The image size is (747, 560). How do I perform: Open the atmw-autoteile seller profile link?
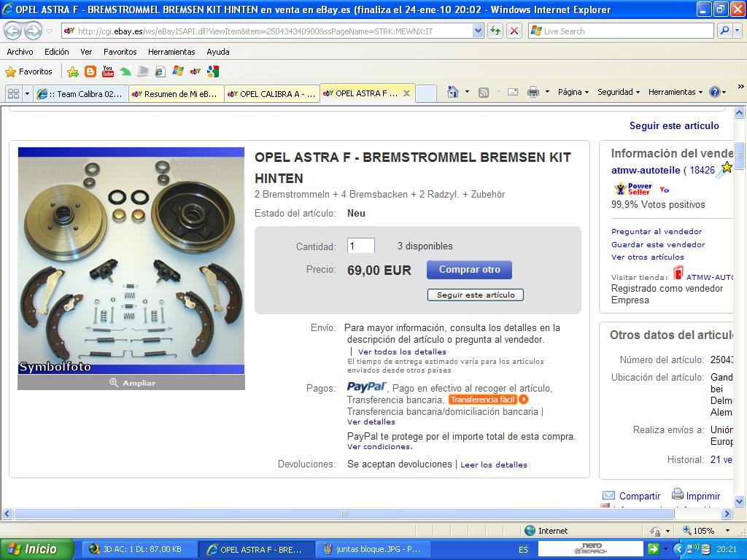[646, 170]
